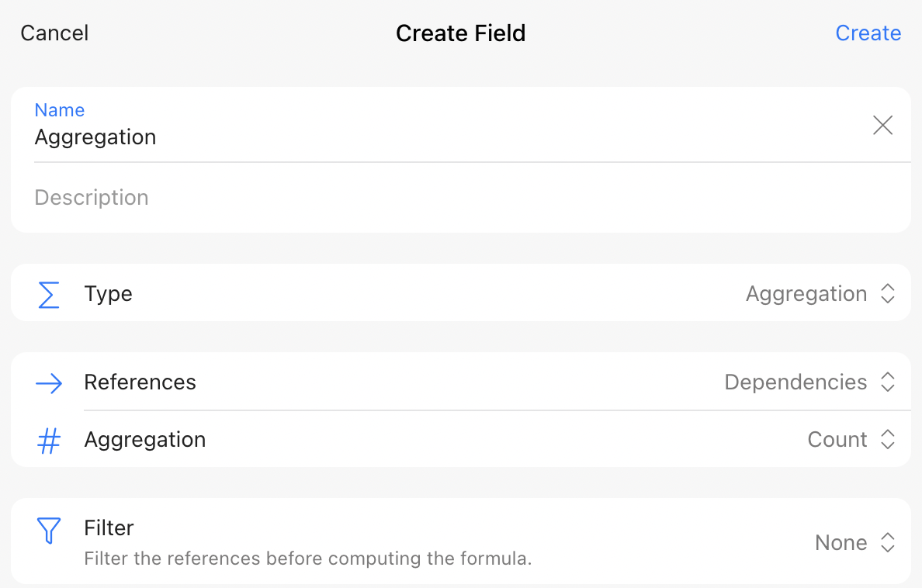Click the chevron stepper beside Count
This screenshot has width=922, height=588.
(888, 440)
